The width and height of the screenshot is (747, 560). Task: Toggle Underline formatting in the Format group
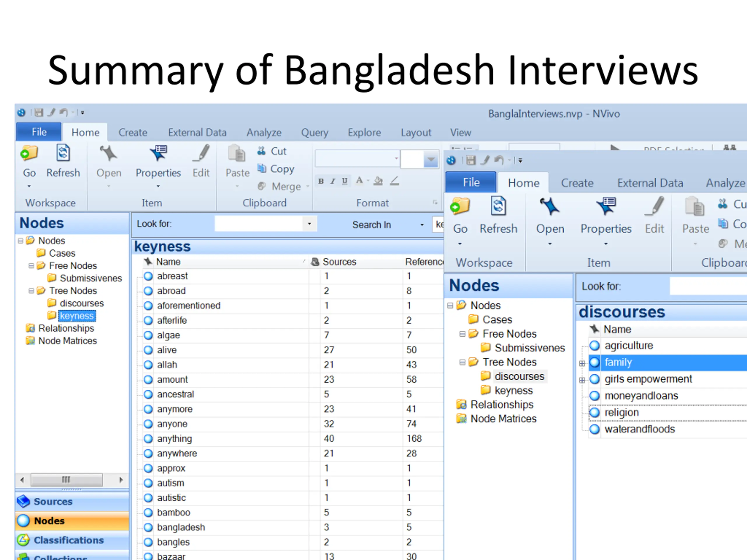[344, 181]
